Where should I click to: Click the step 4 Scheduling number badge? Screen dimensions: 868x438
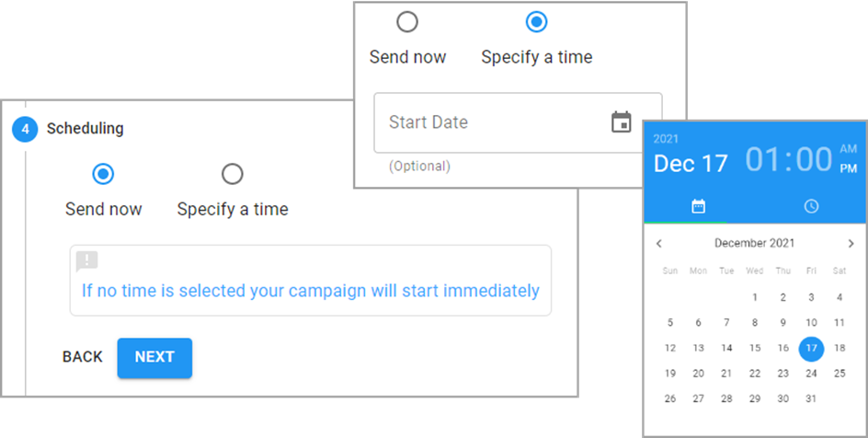[25, 129]
